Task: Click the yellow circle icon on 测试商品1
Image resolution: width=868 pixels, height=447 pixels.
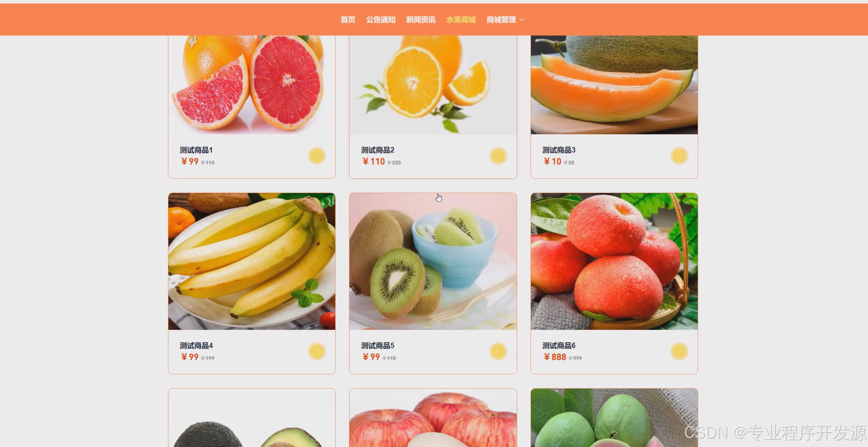Action: click(x=317, y=156)
